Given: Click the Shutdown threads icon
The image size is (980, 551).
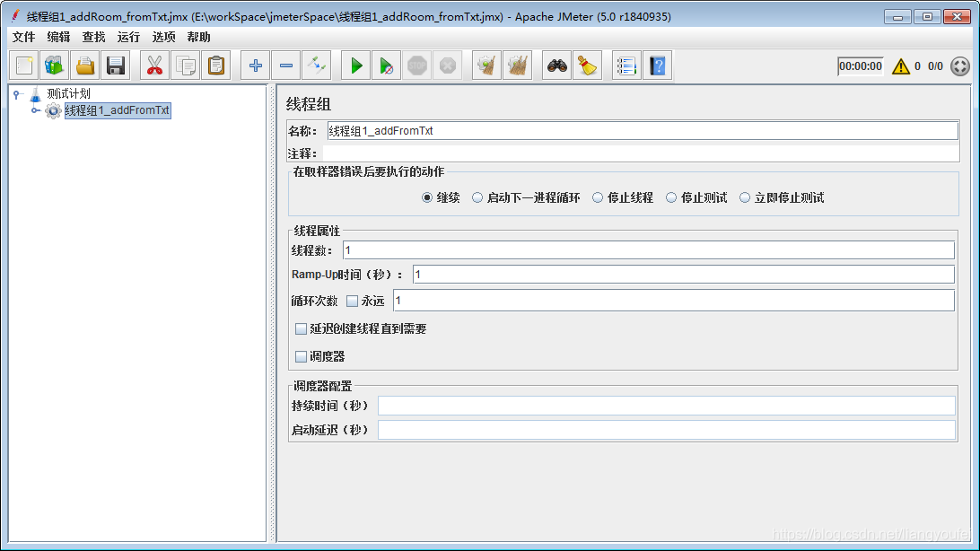Looking at the screenshot, I should pyautogui.click(x=448, y=66).
